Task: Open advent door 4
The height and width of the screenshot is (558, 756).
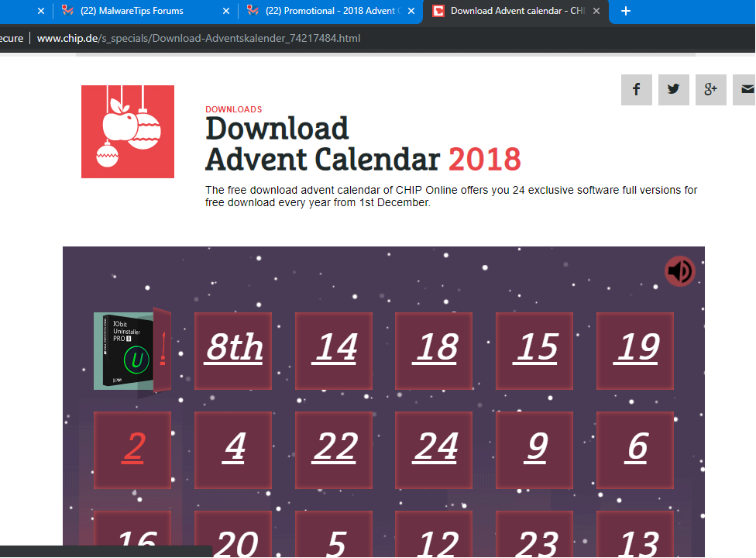Action: (233, 450)
